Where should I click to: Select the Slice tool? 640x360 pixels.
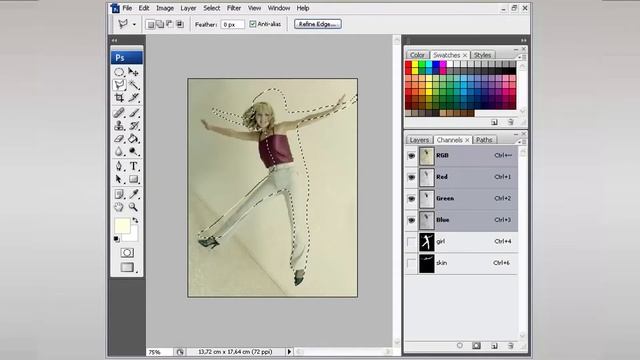pos(133,98)
